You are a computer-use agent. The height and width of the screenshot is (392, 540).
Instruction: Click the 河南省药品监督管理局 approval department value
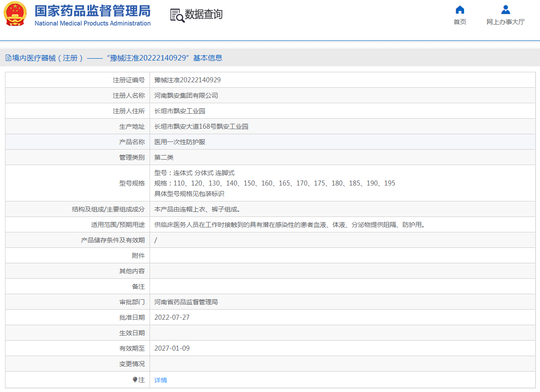click(186, 302)
